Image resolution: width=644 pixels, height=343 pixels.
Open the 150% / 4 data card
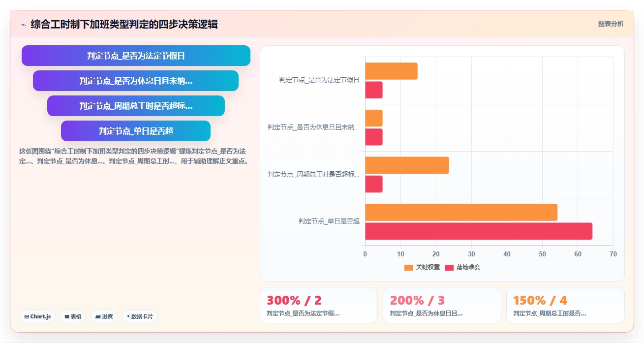point(565,305)
